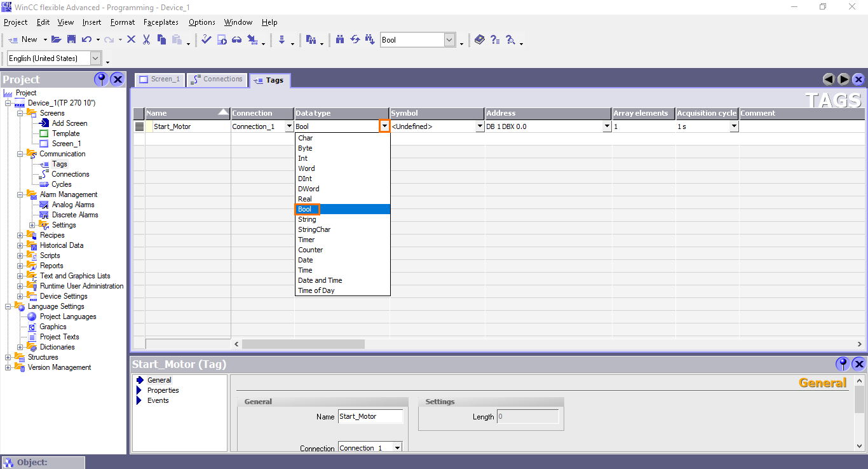
Task: Expand the Structures tree node
Action: (8, 357)
